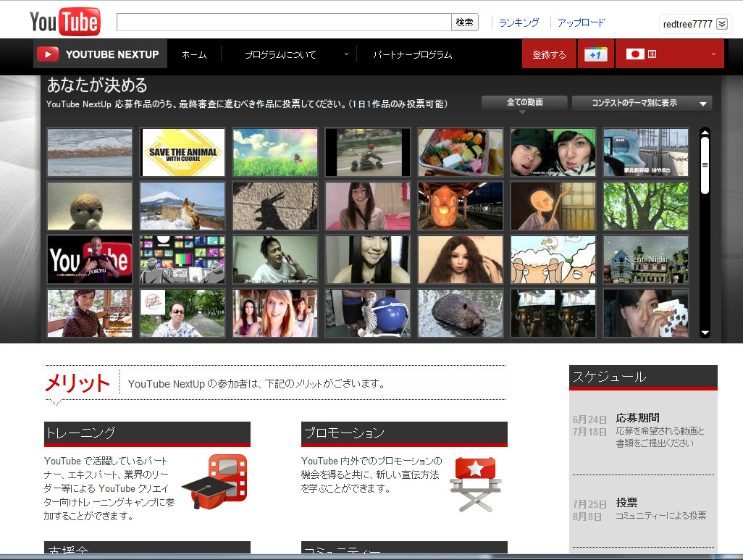Open the skeleton with blue ball thumbnail

[368, 314]
